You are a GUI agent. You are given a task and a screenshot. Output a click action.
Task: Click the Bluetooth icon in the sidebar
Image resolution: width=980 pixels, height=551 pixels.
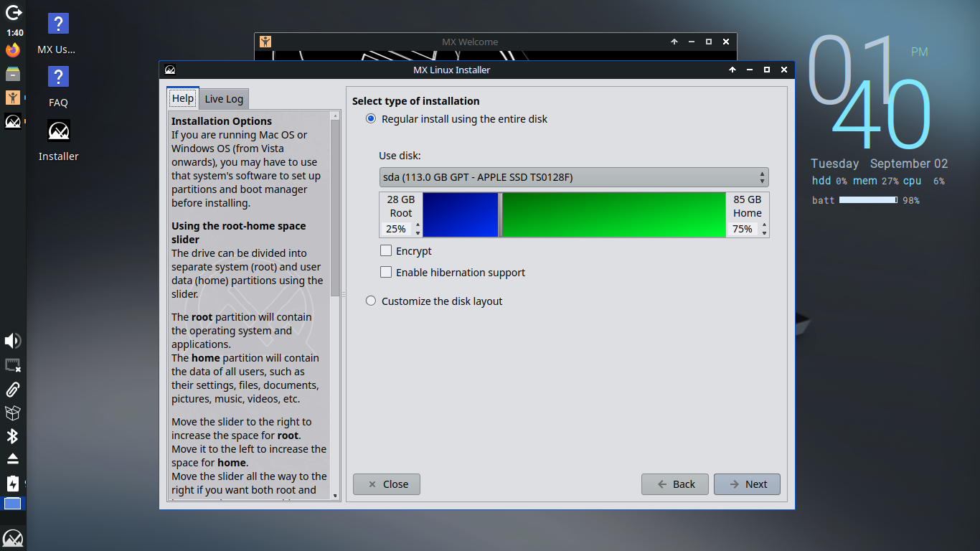click(12, 435)
